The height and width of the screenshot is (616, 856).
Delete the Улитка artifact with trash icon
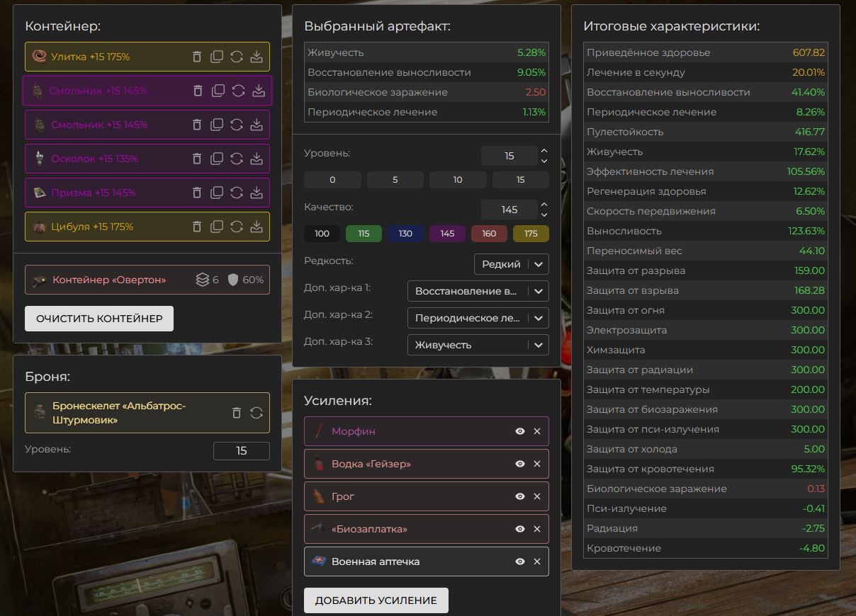click(x=198, y=57)
